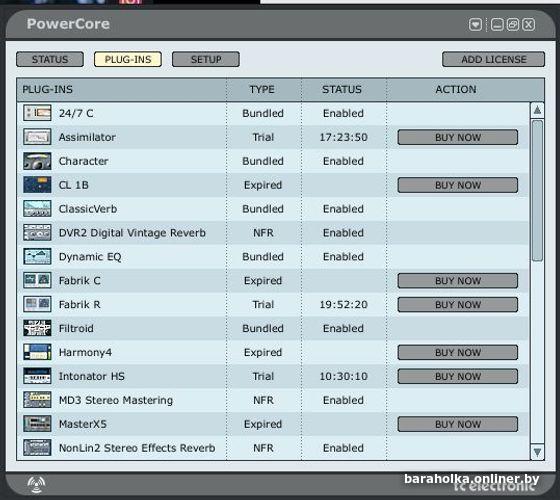Click the '24/7 C' plug-in name
Image resolution: width=560 pixels, height=500 pixels.
[x=76, y=113]
